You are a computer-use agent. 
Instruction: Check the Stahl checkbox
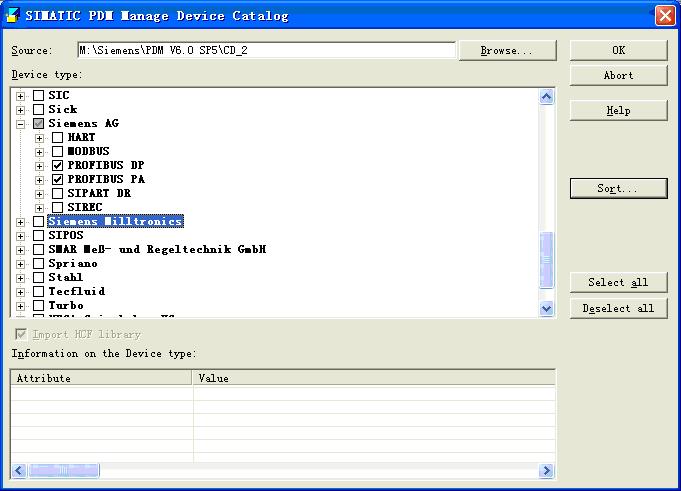coord(39,277)
